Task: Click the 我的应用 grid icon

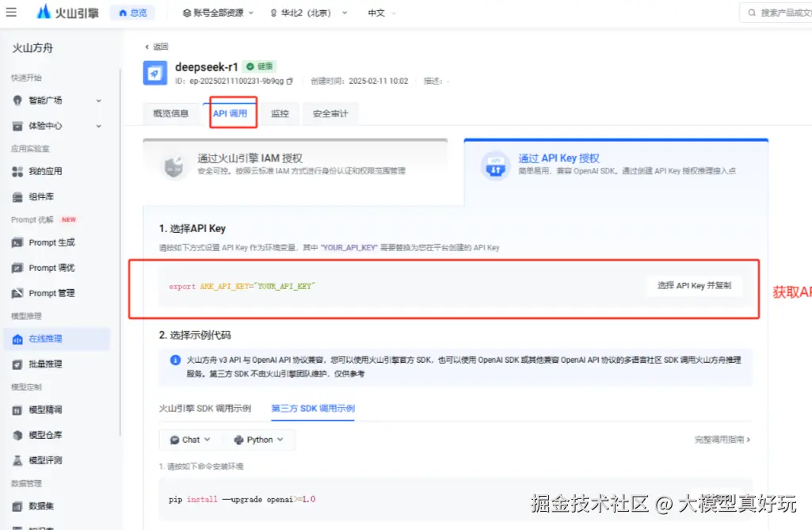Action: tap(17, 171)
